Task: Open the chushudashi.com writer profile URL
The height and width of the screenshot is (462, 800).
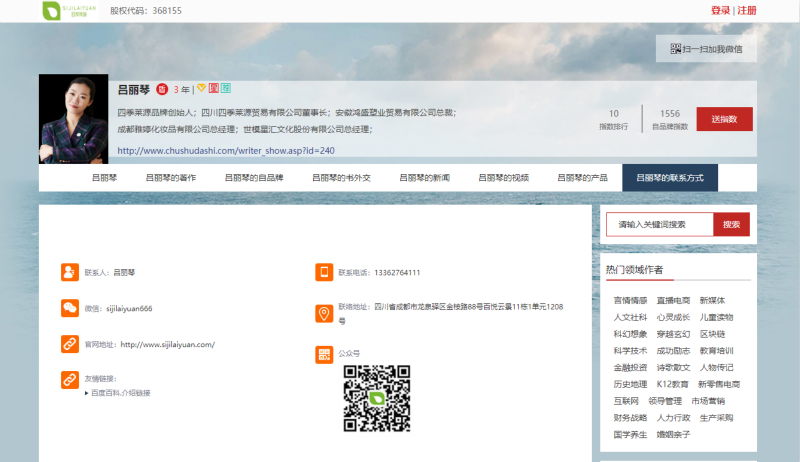Action: 226,150
